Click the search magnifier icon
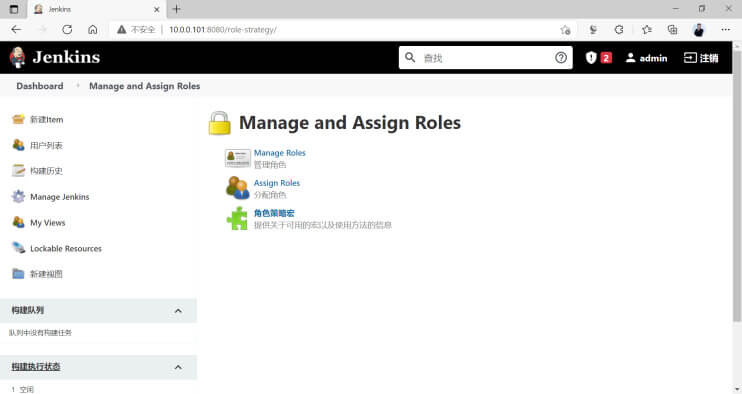This screenshot has height=394, width=742. (x=410, y=58)
